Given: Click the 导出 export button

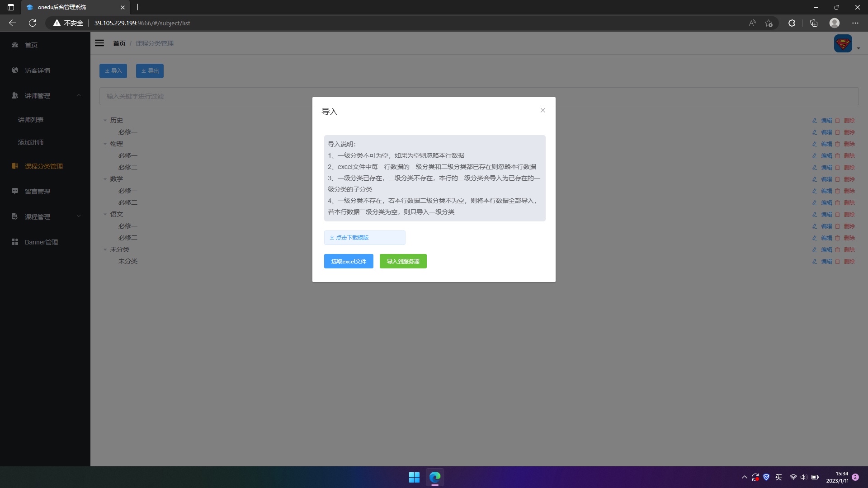Looking at the screenshot, I should [x=150, y=71].
